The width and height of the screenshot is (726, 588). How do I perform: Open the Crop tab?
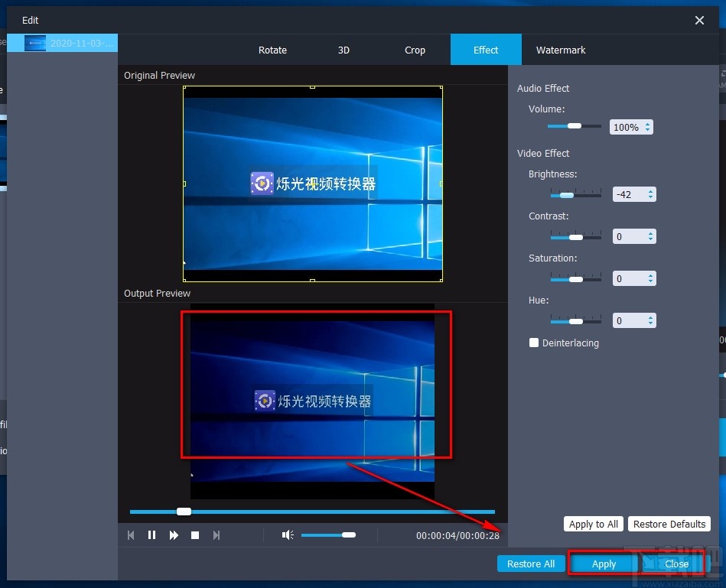415,50
